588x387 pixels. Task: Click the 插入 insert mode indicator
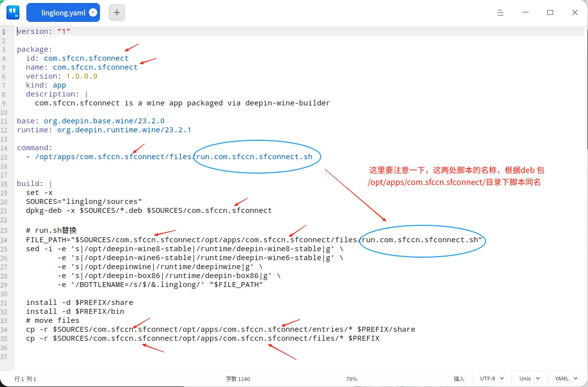[459, 379]
